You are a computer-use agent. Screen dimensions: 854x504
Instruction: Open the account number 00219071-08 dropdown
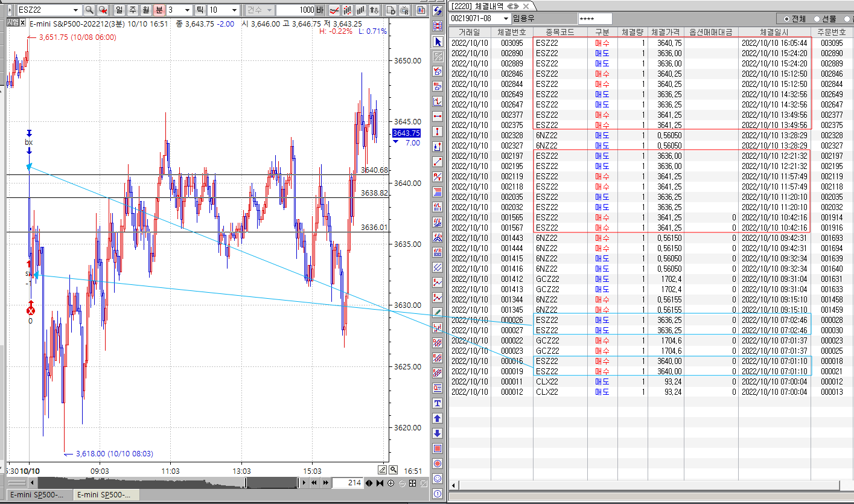(x=505, y=19)
